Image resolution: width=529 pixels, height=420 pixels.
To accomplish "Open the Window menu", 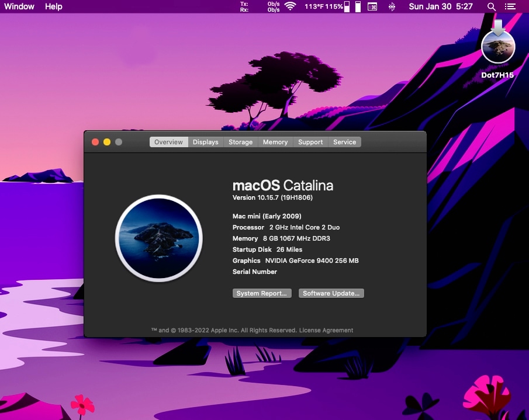I will (x=19, y=6).
